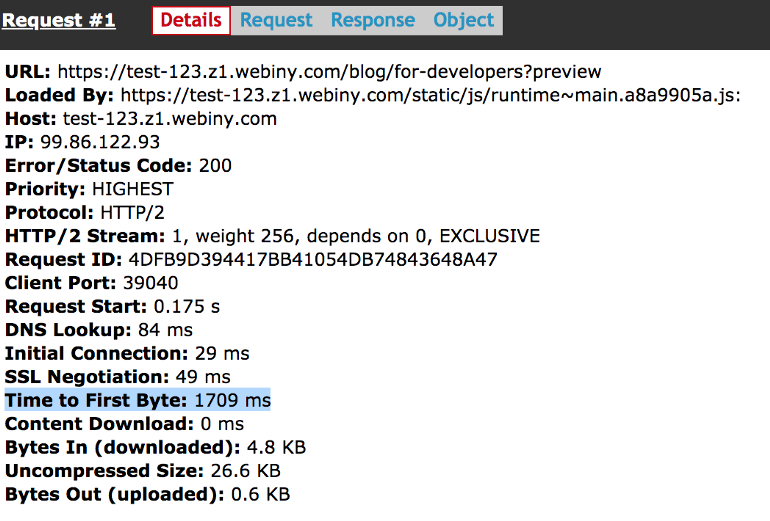770x521 pixels.
Task: Click the Priority HIGHEST line
Action: coord(90,189)
